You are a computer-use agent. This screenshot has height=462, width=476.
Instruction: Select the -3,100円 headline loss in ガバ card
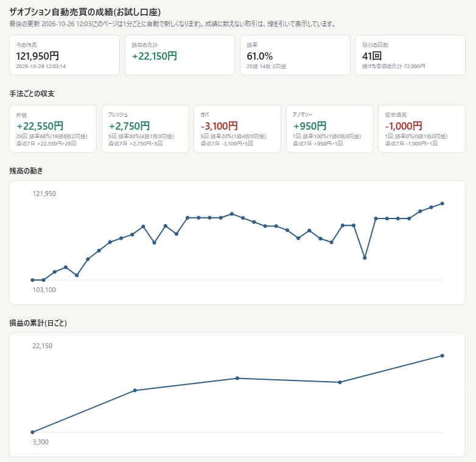219,125
